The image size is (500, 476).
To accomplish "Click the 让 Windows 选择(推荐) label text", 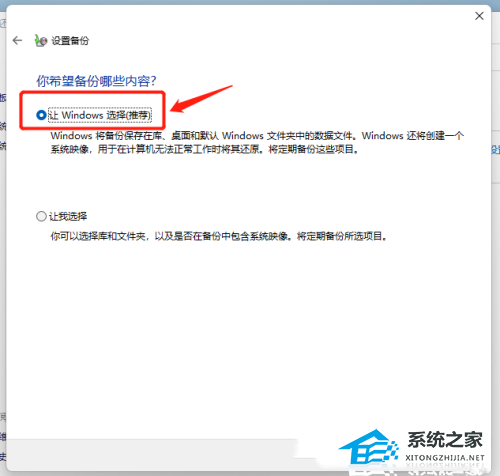I will click(100, 115).
